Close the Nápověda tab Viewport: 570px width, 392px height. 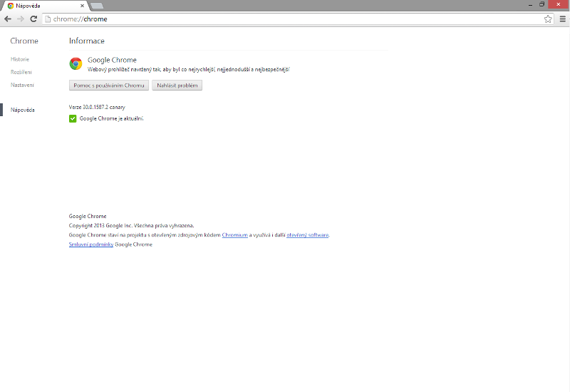pos(82,6)
